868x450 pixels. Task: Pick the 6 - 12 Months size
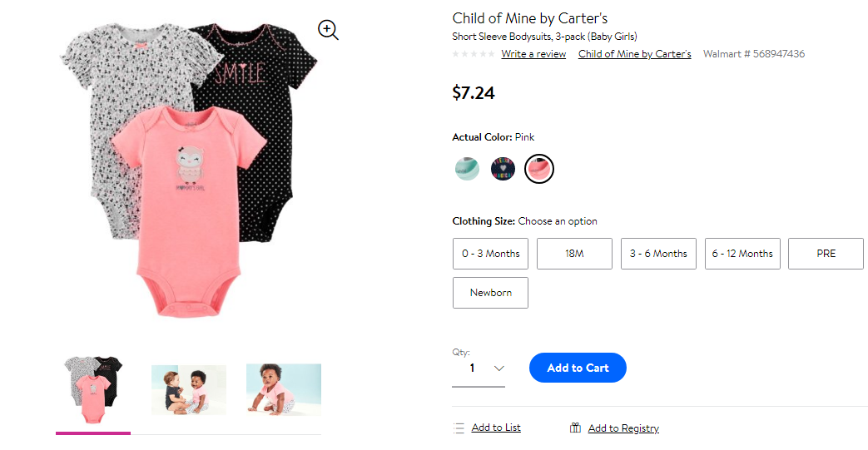(742, 254)
